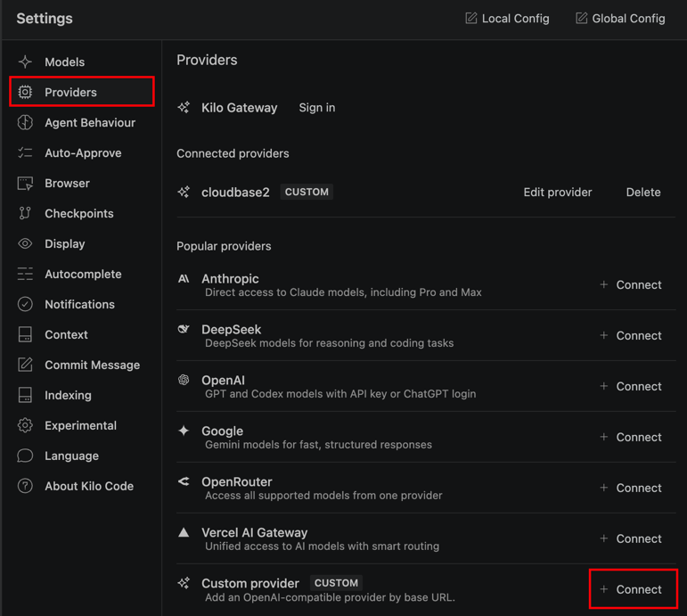
Task: Click 'Add an OpenAI-compatible provider by base URL.'
Action: click(330, 597)
